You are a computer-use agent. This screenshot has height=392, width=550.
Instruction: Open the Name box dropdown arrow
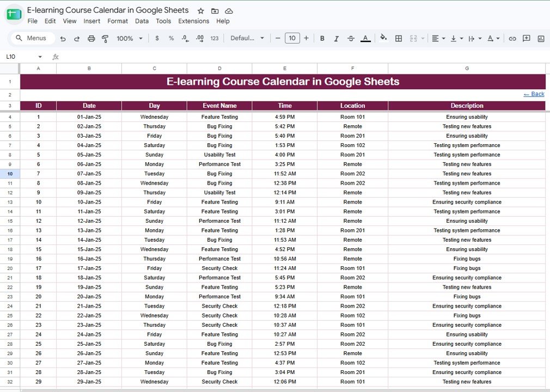[x=40, y=57]
